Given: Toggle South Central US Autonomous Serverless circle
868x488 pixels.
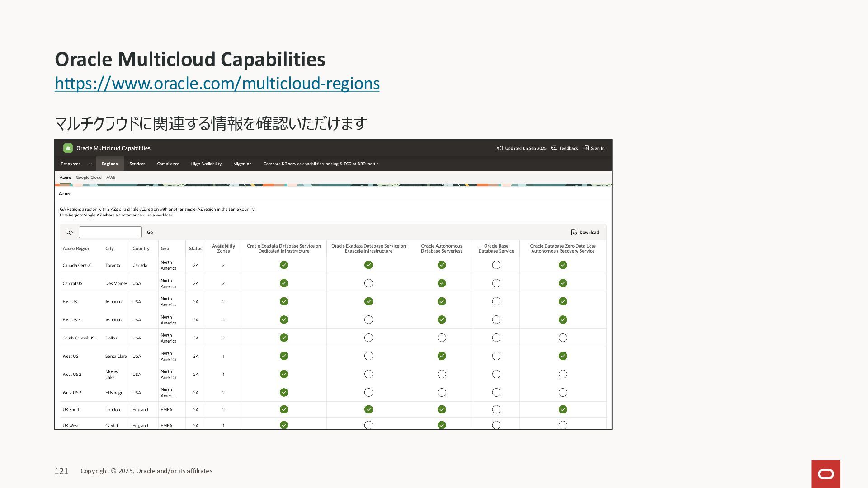Looking at the screenshot, I should coord(442,338).
